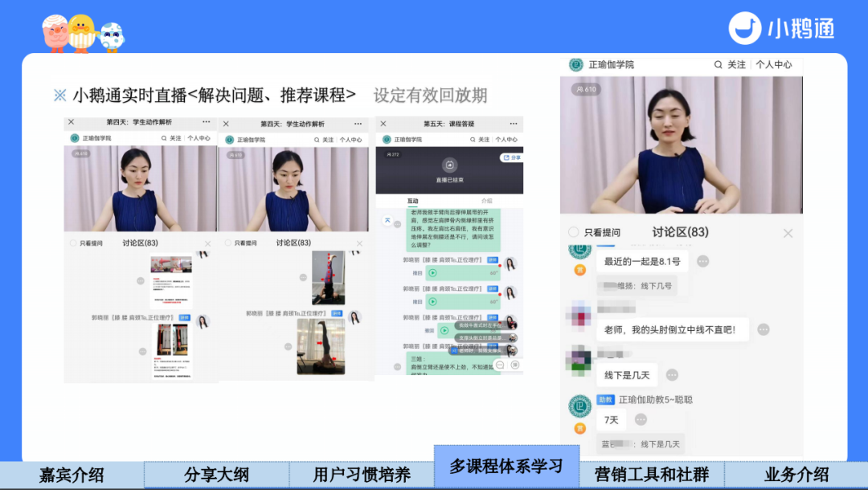Image resolution: width=868 pixels, height=490 pixels.
Task: Close the 讨论区(83) panel in large view
Action: tap(788, 234)
